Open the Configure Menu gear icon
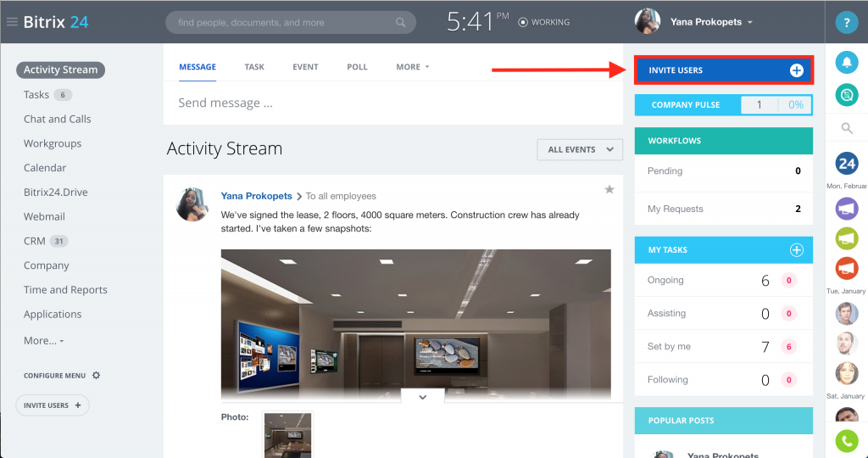868x458 pixels. click(97, 375)
